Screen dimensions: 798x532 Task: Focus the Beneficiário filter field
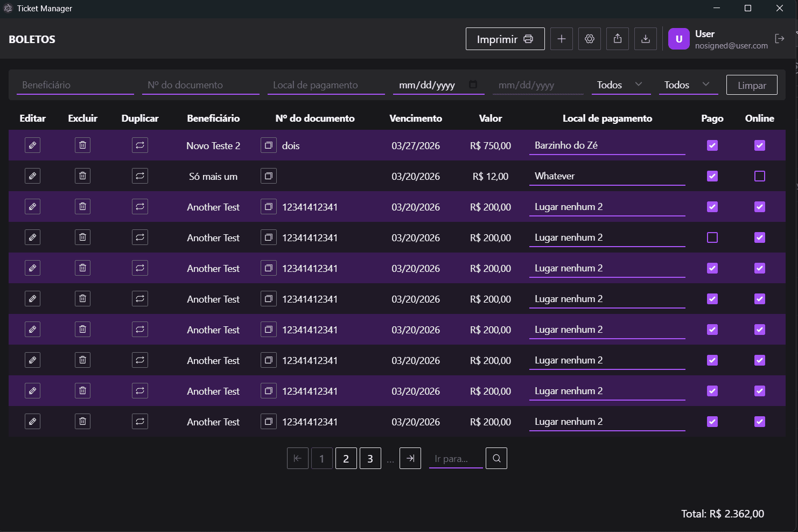tap(75, 85)
